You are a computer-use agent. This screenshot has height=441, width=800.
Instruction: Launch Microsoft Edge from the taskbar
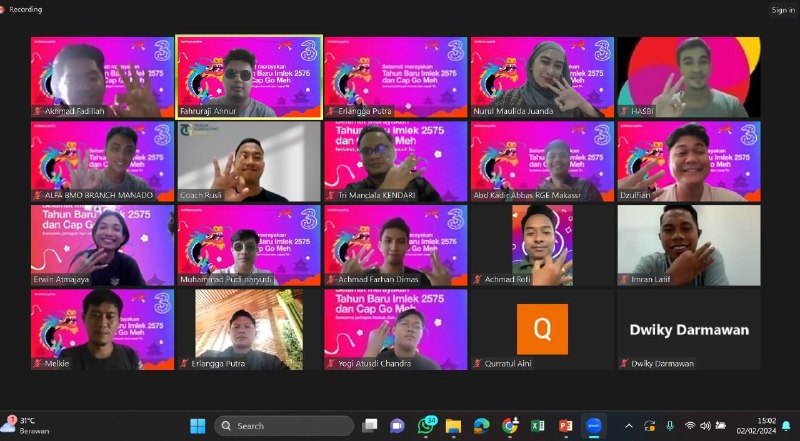481,426
